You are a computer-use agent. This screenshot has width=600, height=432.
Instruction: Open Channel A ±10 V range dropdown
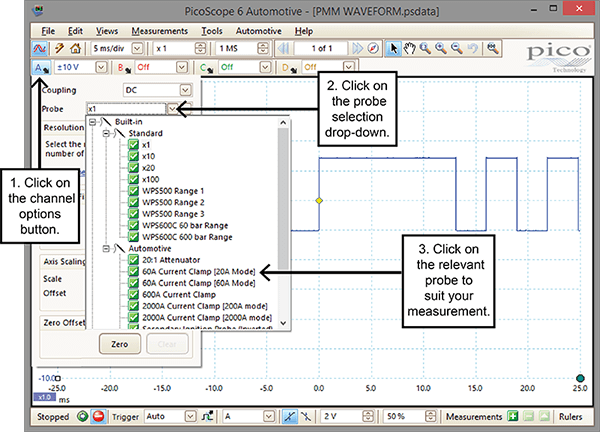[101, 68]
